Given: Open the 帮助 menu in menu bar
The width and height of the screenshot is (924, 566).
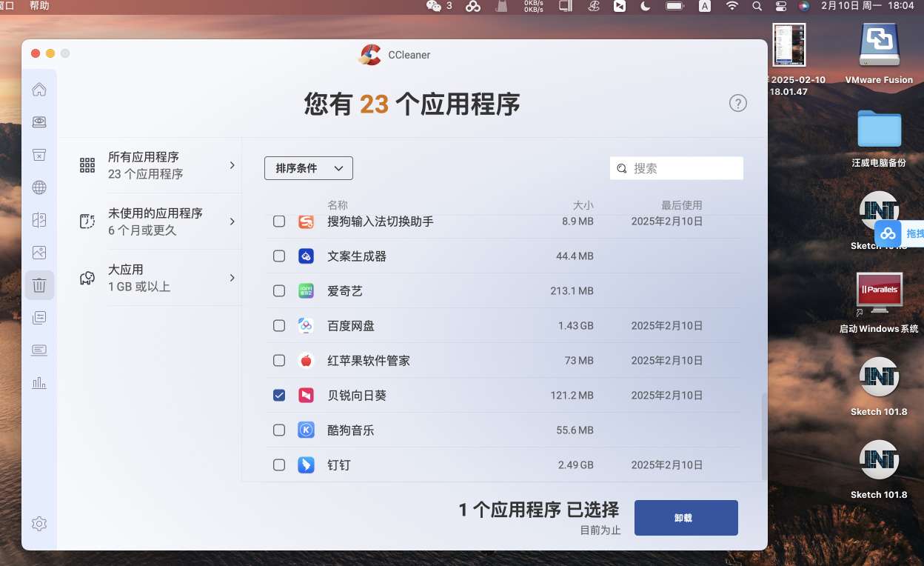Looking at the screenshot, I should (x=39, y=6).
